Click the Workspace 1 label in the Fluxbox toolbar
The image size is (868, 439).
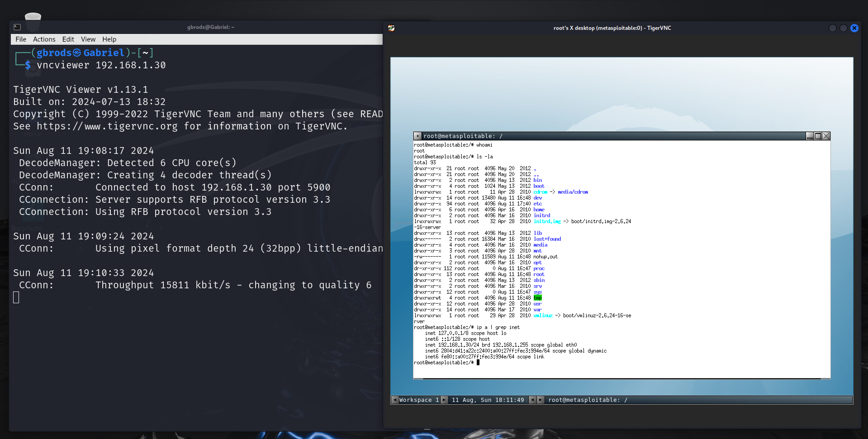419,400
